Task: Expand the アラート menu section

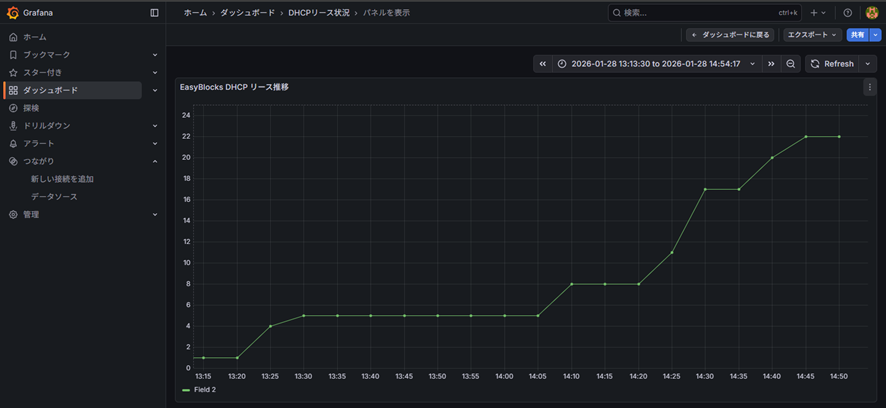Action: pyautogui.click(x=155, y=143)
